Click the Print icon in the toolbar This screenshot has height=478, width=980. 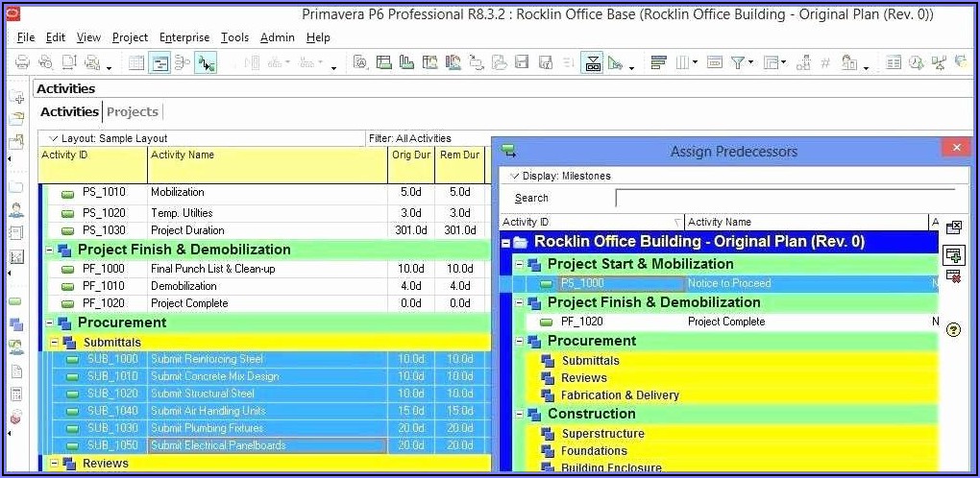(22, 63)
